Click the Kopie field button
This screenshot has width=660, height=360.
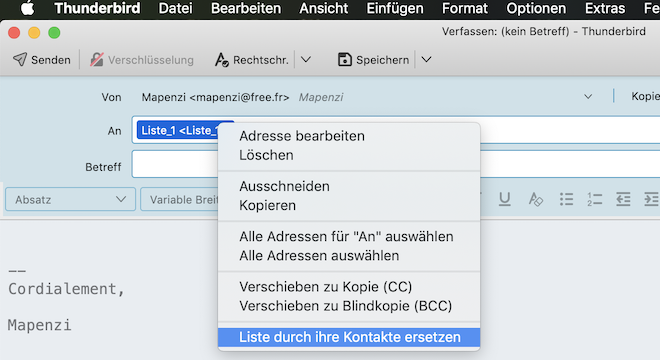645,97
